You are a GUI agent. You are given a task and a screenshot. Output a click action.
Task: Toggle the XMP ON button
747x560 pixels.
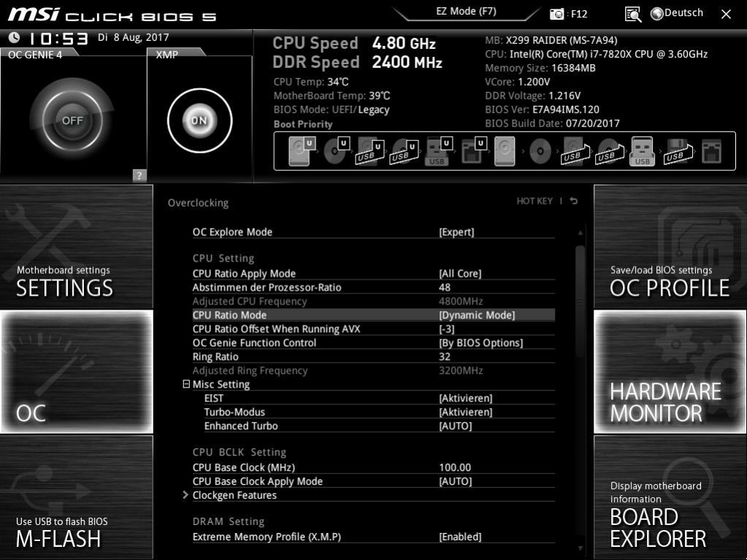coord(199,120)
